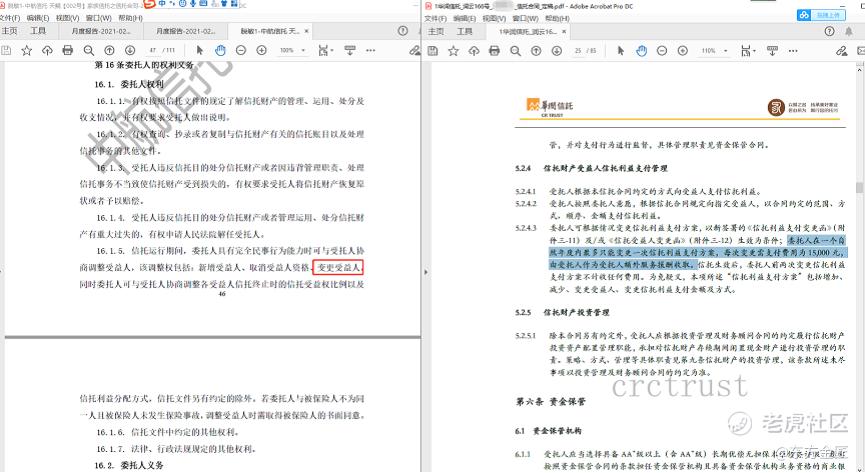Open the 工具 tab in the right window

click(x=464, y=31)
